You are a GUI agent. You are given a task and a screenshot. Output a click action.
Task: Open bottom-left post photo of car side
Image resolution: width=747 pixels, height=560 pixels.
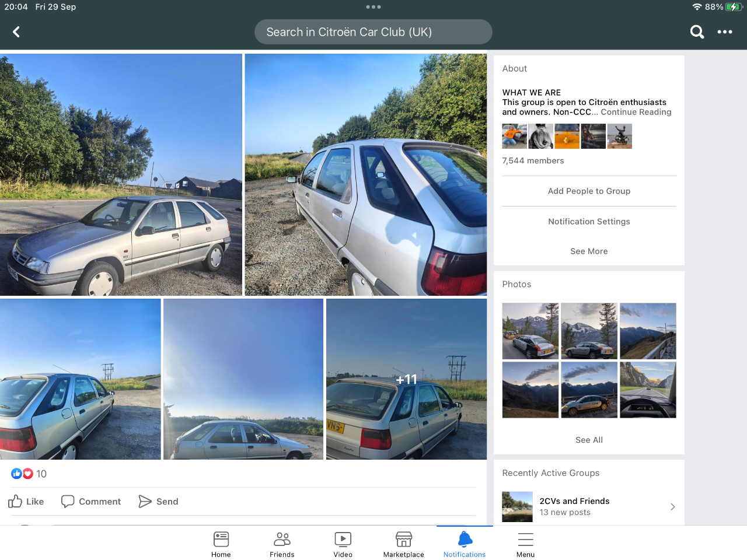pos(80,379)
